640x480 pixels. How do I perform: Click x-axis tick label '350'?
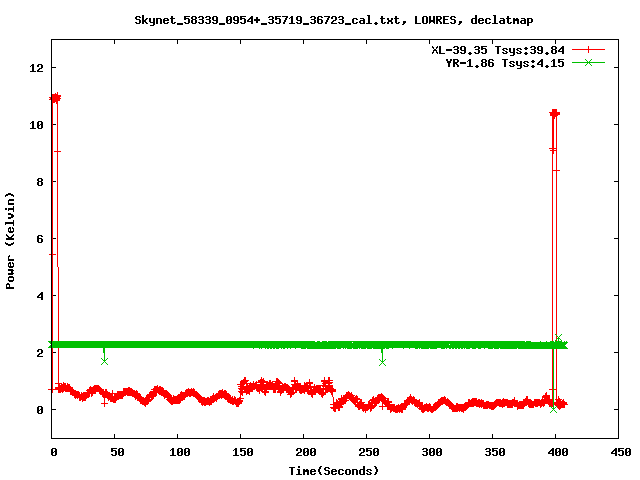click(495, 452)
